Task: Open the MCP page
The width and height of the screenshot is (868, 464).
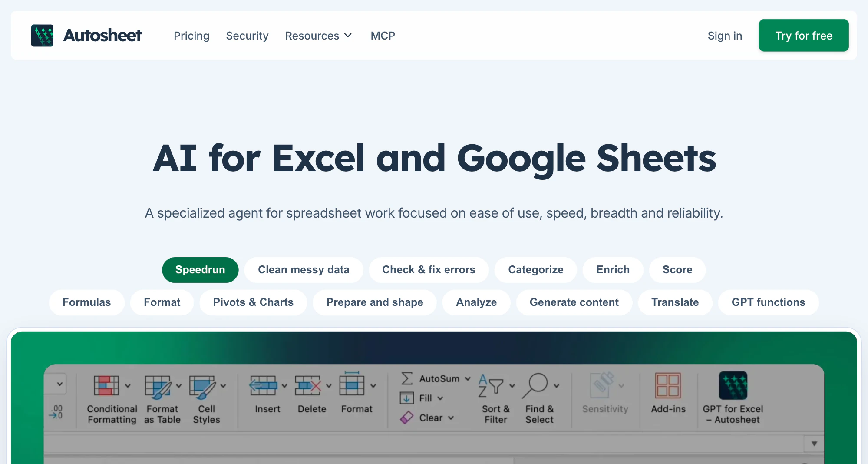Action: (x=383, y=36)
